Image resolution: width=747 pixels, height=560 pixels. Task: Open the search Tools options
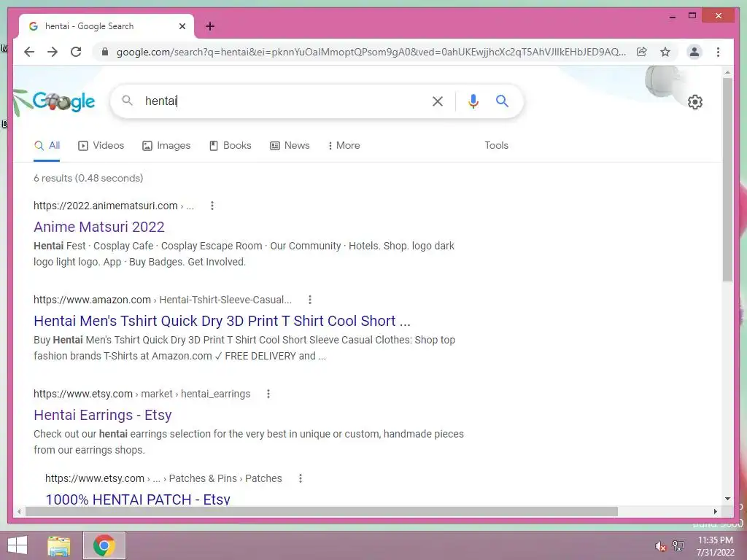(x=496, y=146)
